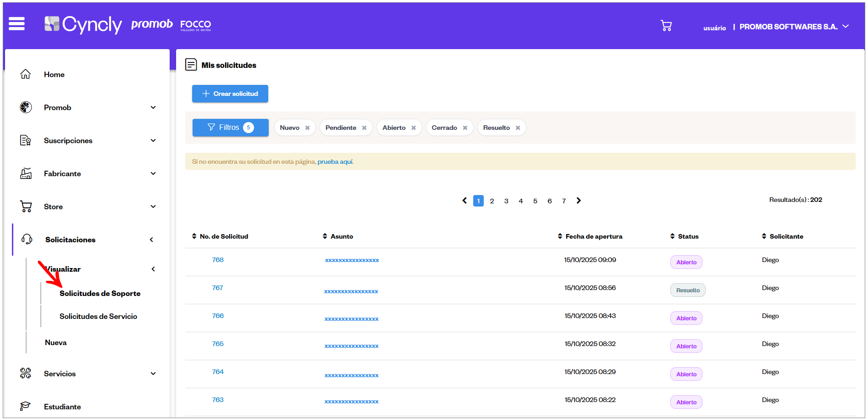Open the shopping cart icon in header

point(666,26)
